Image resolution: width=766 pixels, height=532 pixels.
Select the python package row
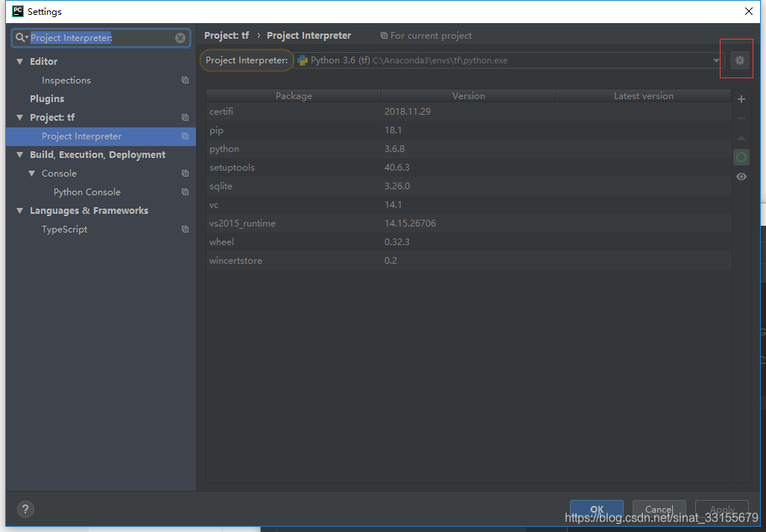pos(469,148)
